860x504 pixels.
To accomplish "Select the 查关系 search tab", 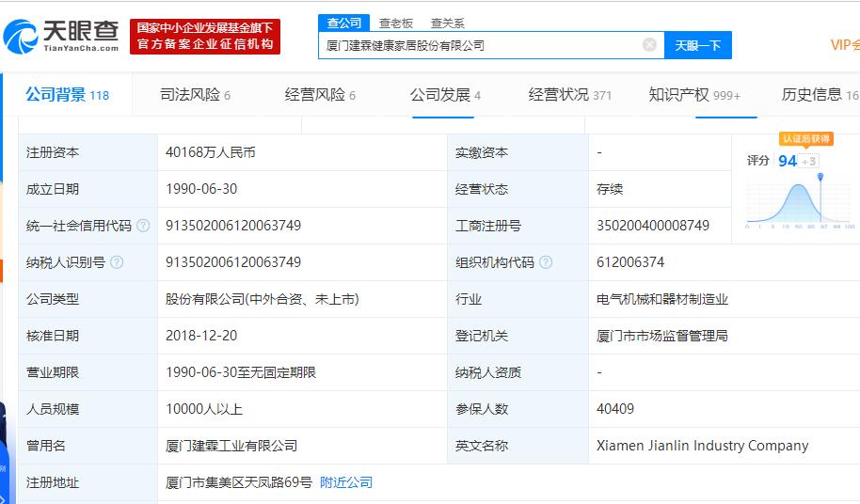I will pos(448,24).
